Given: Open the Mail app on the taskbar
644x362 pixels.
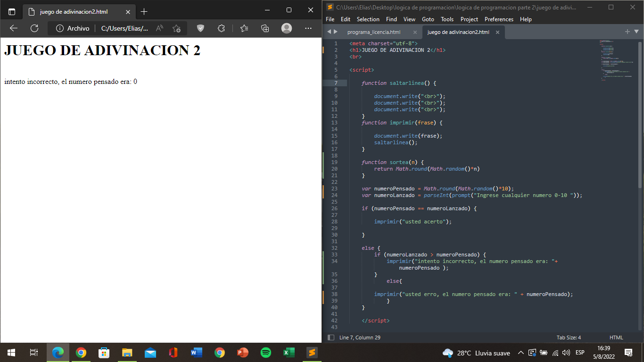Looking at the screenshot, I should 150,353.
